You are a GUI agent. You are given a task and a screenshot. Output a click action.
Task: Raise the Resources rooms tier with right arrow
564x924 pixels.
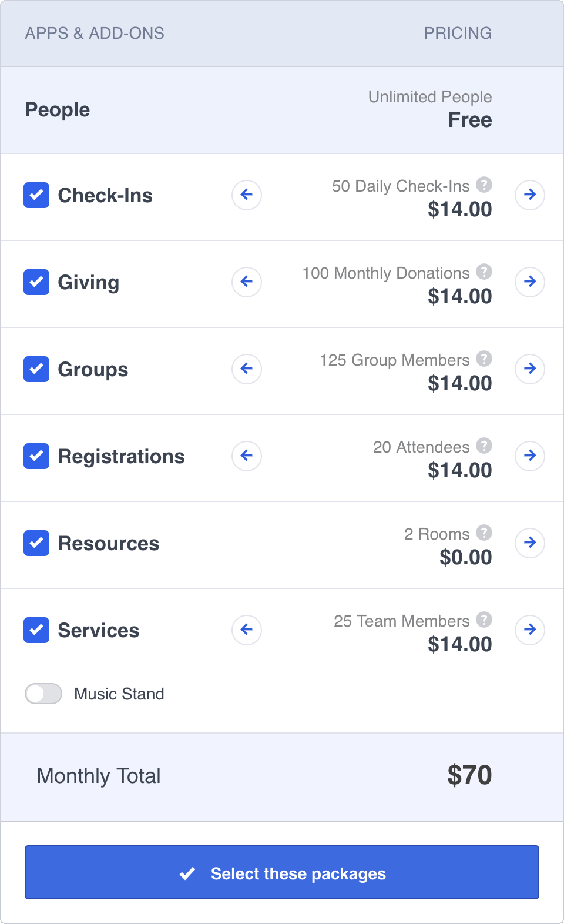530,543
